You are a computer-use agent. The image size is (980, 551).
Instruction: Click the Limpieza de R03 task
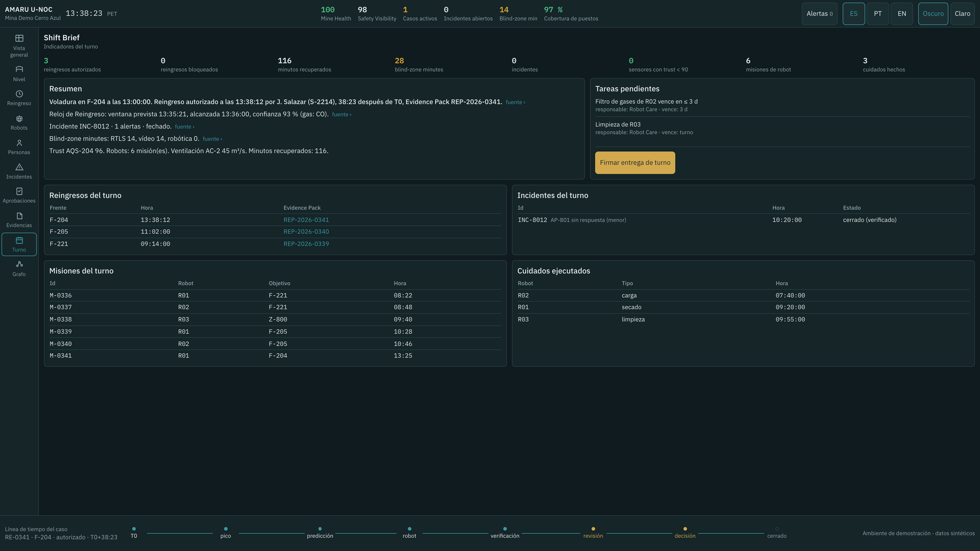pos(782,128)
